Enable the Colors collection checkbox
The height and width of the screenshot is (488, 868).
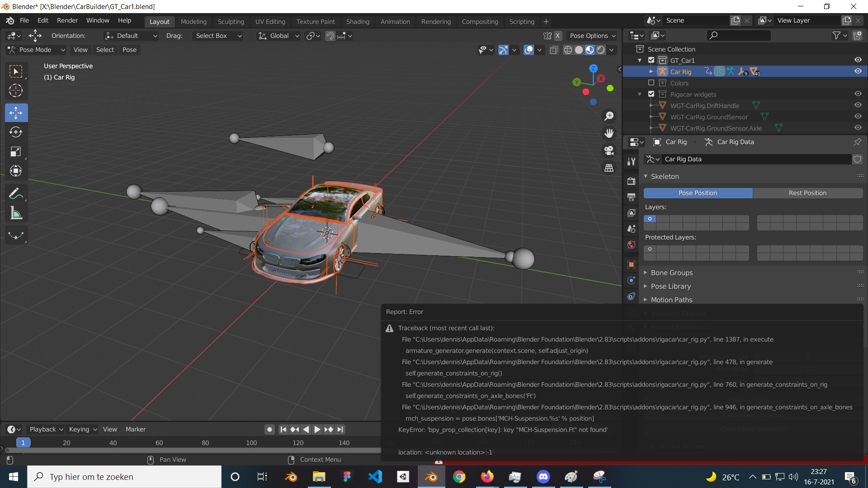(x=651, y=83)
